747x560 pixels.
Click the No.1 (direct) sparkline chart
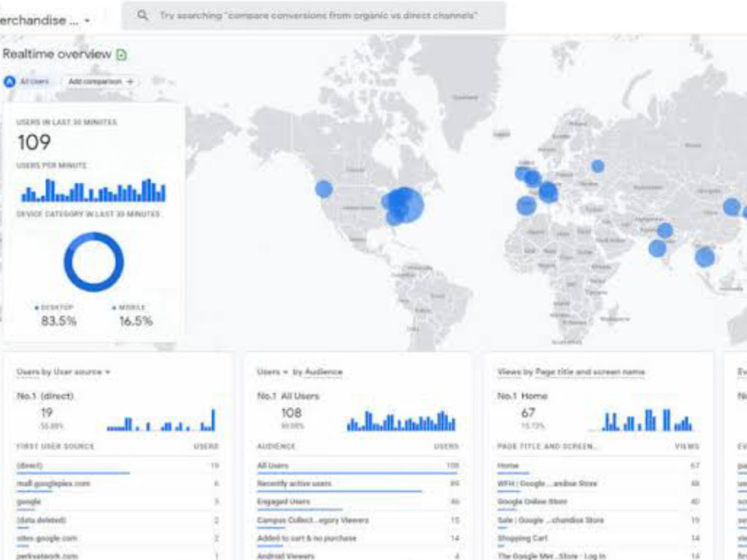click(161, 420)
